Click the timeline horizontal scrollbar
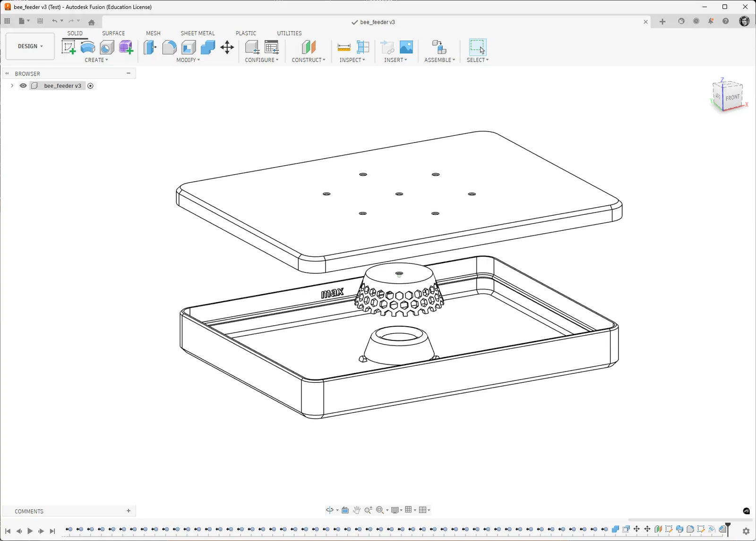756x541 pixels. point(690,520)
